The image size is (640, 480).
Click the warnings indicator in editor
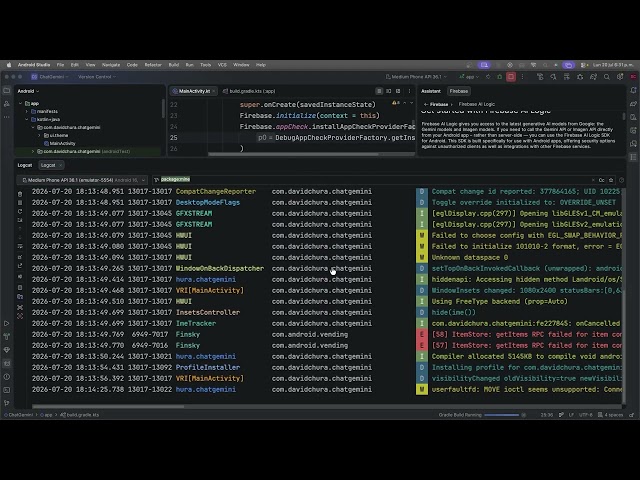(x=396, y=103)
